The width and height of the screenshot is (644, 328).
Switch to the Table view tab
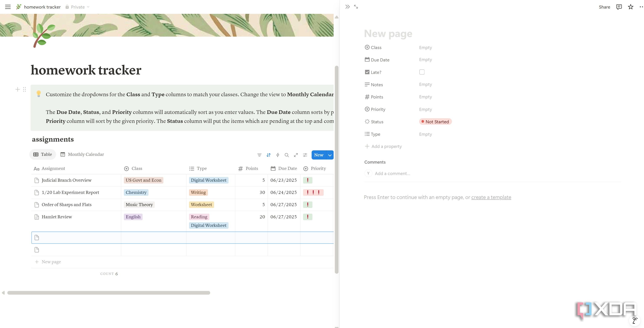43,154
